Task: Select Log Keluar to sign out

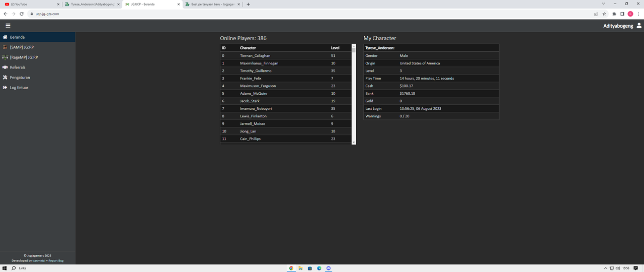Action: point(38,88)
